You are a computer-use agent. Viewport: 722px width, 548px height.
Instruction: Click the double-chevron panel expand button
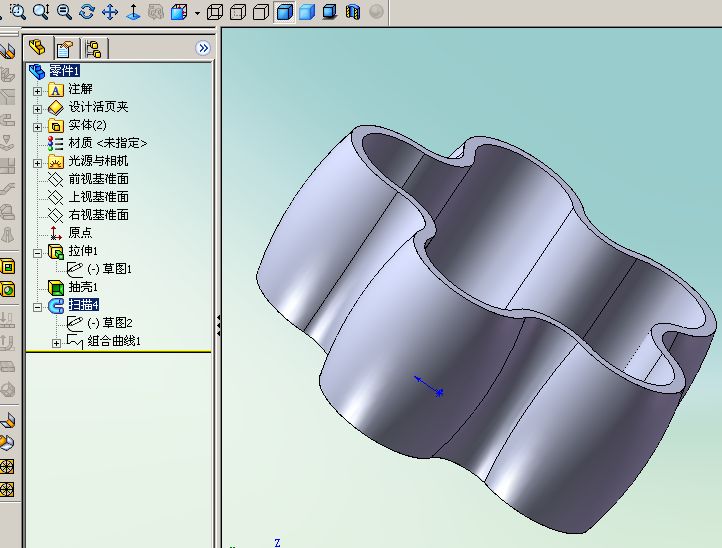203,48
